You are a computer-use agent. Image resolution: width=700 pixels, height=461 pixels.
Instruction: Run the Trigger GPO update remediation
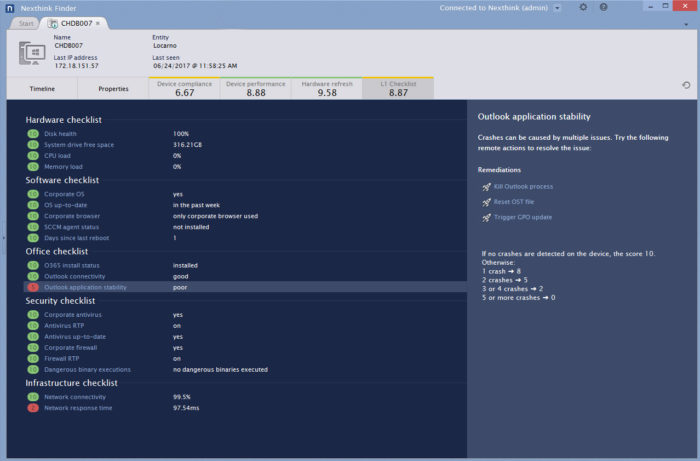click(x=523, y=217)
